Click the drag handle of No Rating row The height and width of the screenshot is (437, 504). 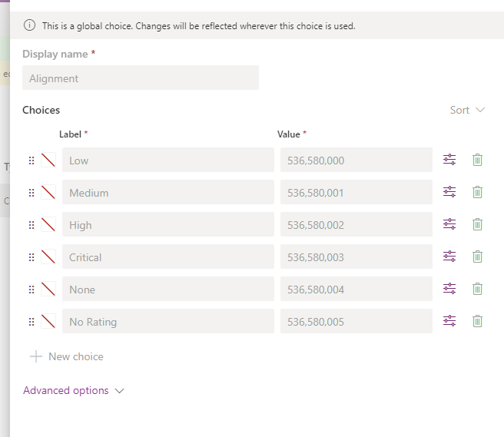click(x=31, y=322)
